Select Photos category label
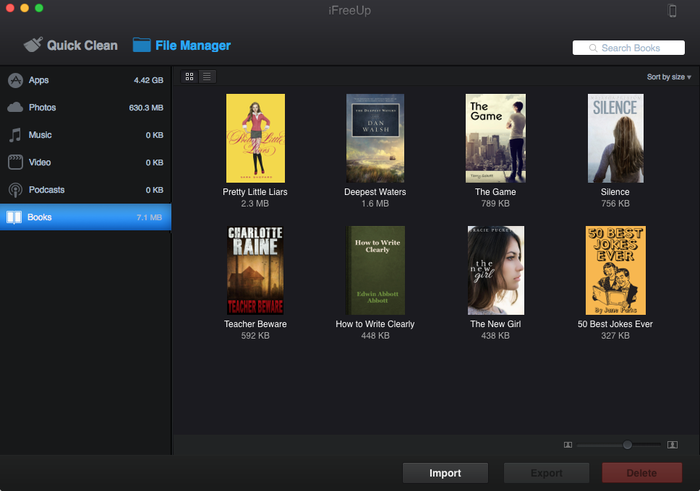The image size is (700, 491). point(42,108)
